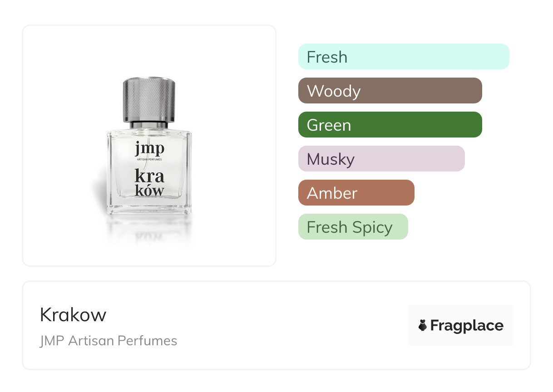Select the Amber accord bar
The height and width of the screenshot is (392, 553).
[x=356, y=193]
